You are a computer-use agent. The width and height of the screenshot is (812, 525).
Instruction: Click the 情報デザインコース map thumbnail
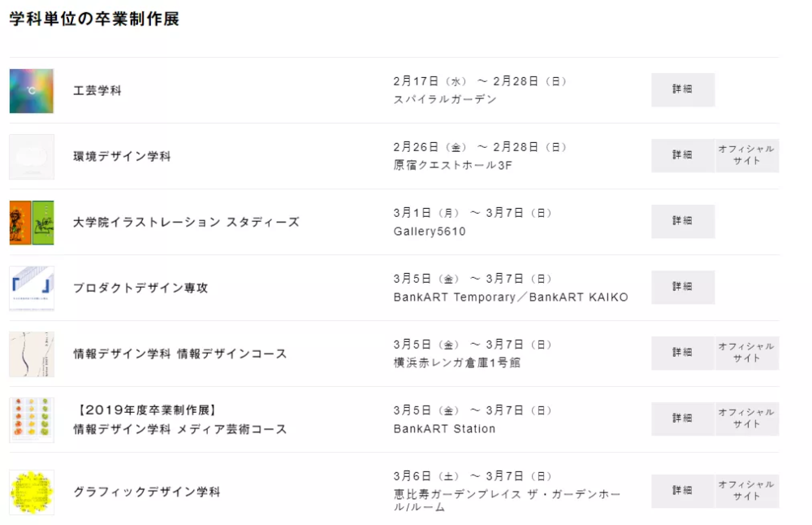point(32,354)
